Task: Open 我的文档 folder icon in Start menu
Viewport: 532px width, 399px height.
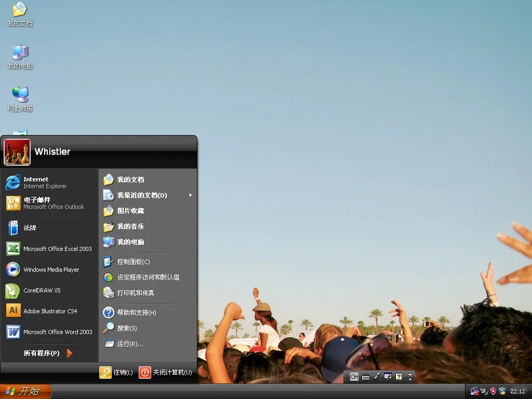Action: coord(109,179)
